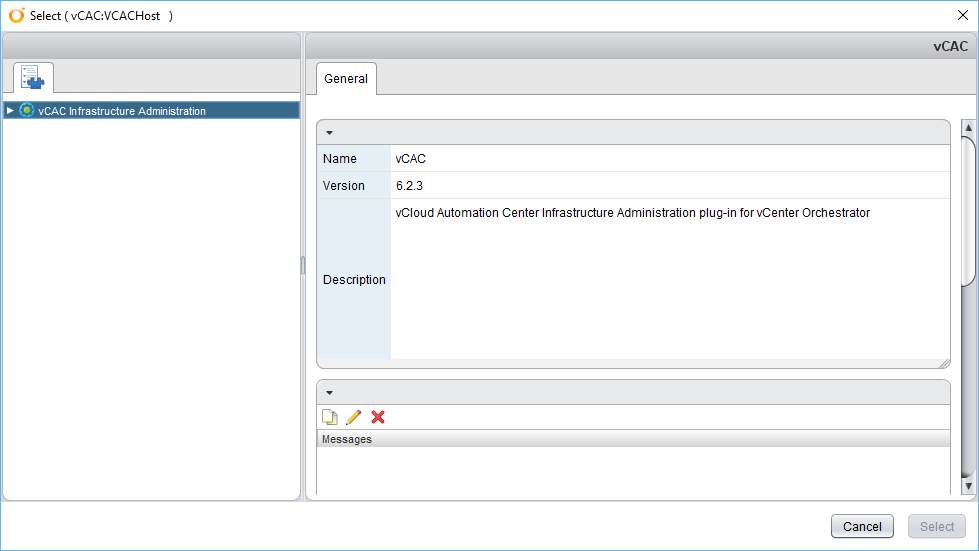Click the copy messages icon
The height and width of the screenshot is (551, 979).
pyautogui.click(x=329, y=417)
